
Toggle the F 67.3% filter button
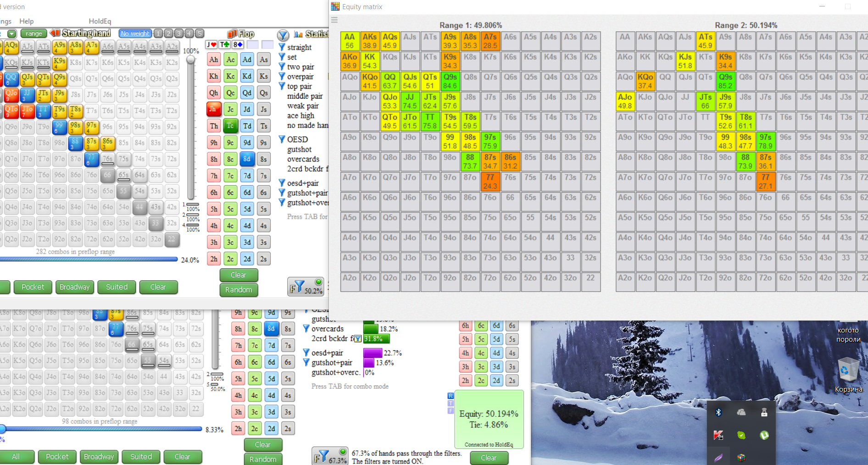coord(330,456)
